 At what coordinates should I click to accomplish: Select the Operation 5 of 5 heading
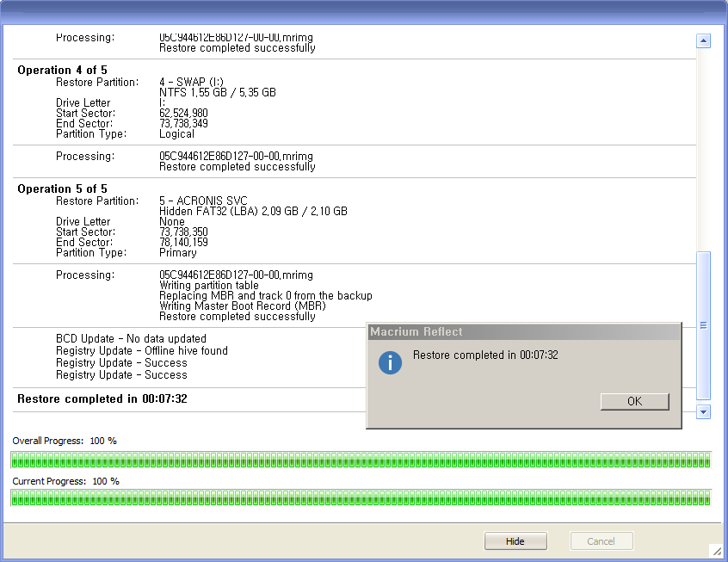click(x=62, y=188)
